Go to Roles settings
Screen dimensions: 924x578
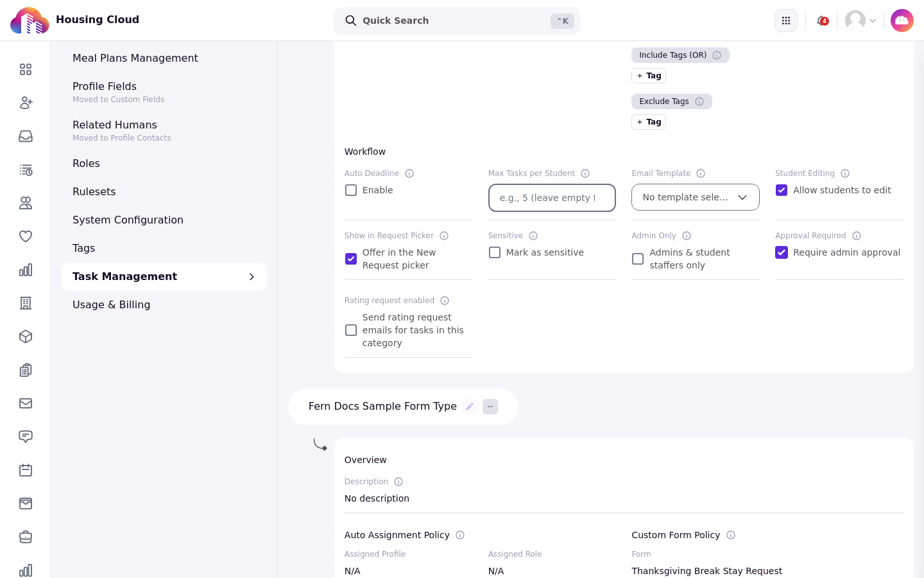click(164, 163)
